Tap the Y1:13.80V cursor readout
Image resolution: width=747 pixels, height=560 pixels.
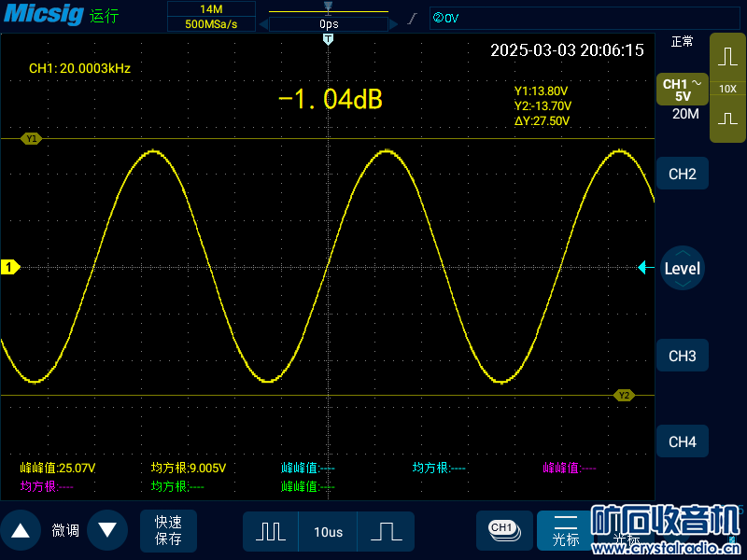(541, 91)
